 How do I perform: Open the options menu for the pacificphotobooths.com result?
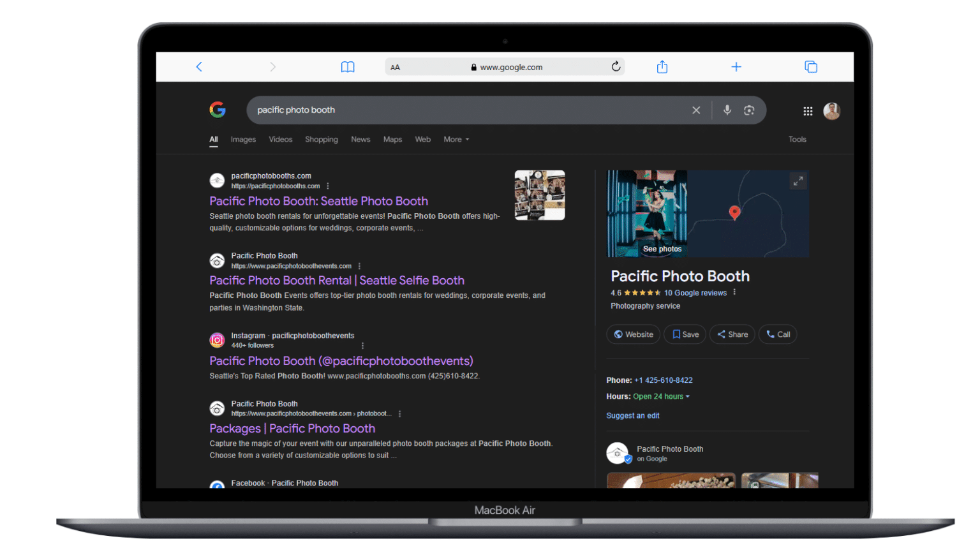pos(328,186)
